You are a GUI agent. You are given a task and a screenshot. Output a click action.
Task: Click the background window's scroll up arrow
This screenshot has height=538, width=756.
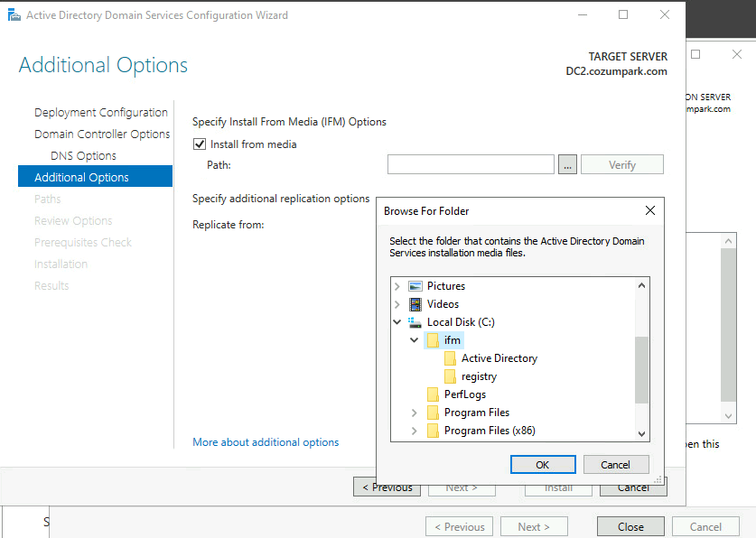[729, 241]
